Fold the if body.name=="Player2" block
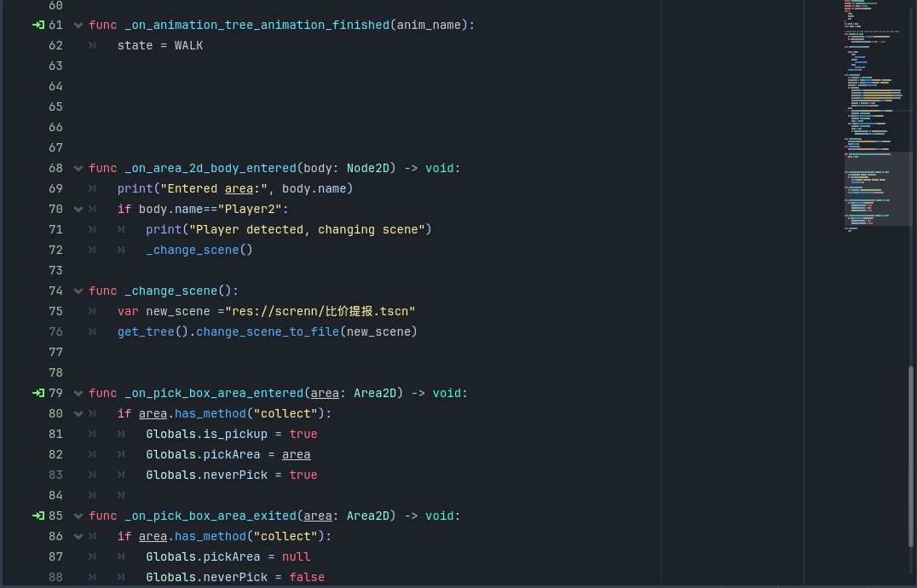Screen dimensions: 917x588 (78, 209)
